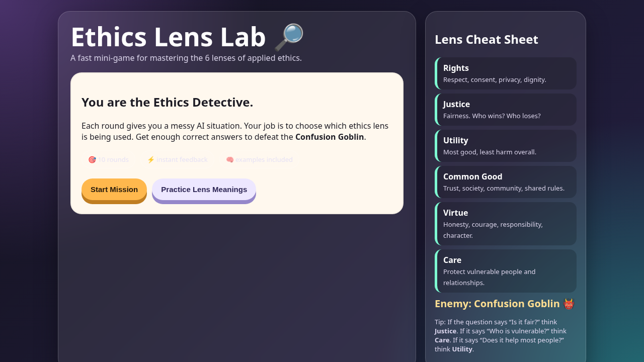
Task: Click 'You are the Ethics Detective' heading
Action: 168,102
